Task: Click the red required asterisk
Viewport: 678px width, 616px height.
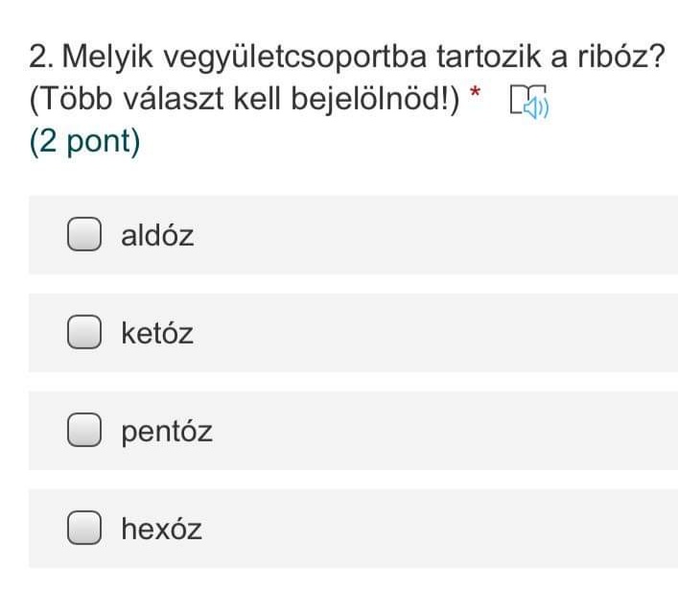Action: (x=475, y=95)
